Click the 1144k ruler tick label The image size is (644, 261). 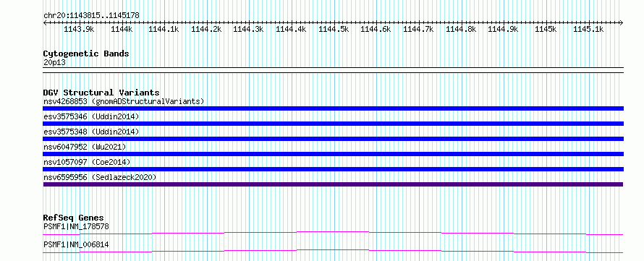(x=122, y=29)
